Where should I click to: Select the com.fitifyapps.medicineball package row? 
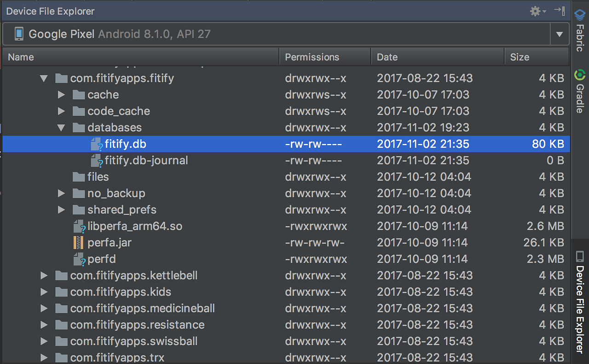pyautogui.click(x=286, y=308)
